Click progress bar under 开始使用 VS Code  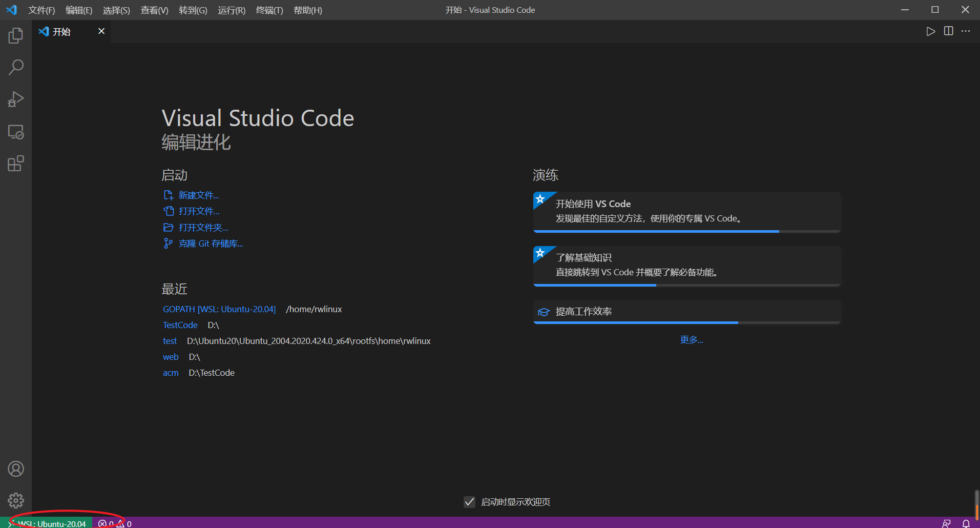[687, 231]
